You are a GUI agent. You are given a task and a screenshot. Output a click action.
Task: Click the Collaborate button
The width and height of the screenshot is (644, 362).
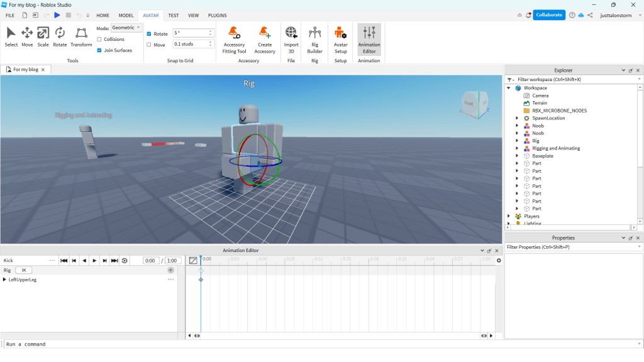click(x=548, y=15)
